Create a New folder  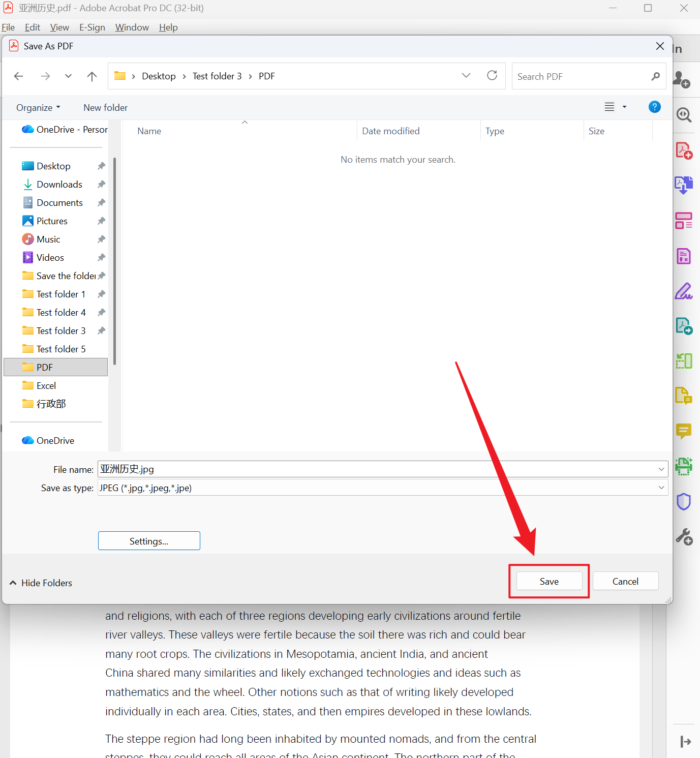pyautogui.click(x=106, y=107)
